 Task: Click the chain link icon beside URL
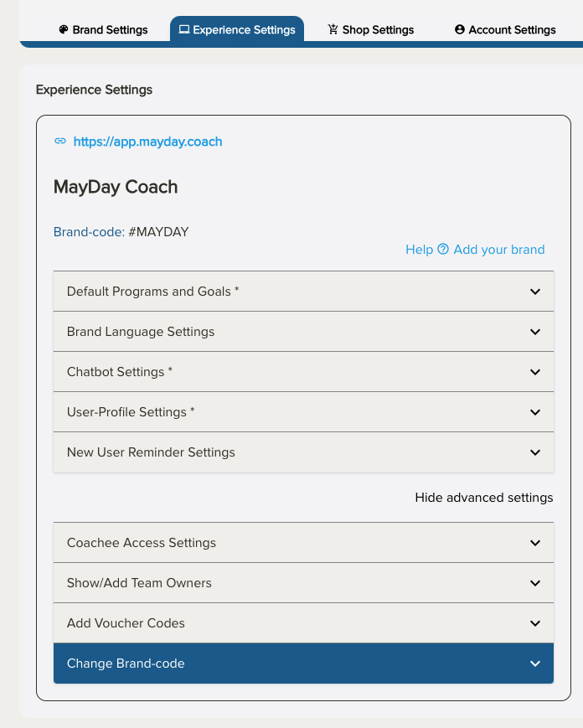(60, 142)
